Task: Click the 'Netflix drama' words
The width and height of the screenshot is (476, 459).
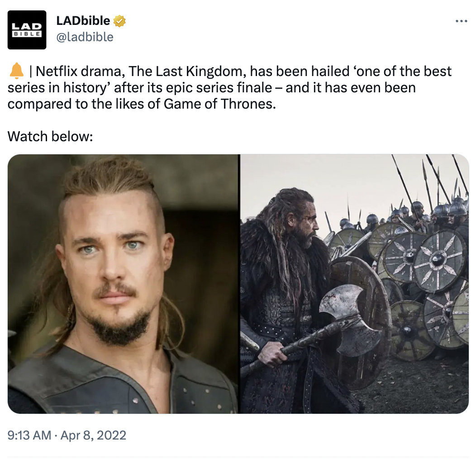Action: coord(79,72)
